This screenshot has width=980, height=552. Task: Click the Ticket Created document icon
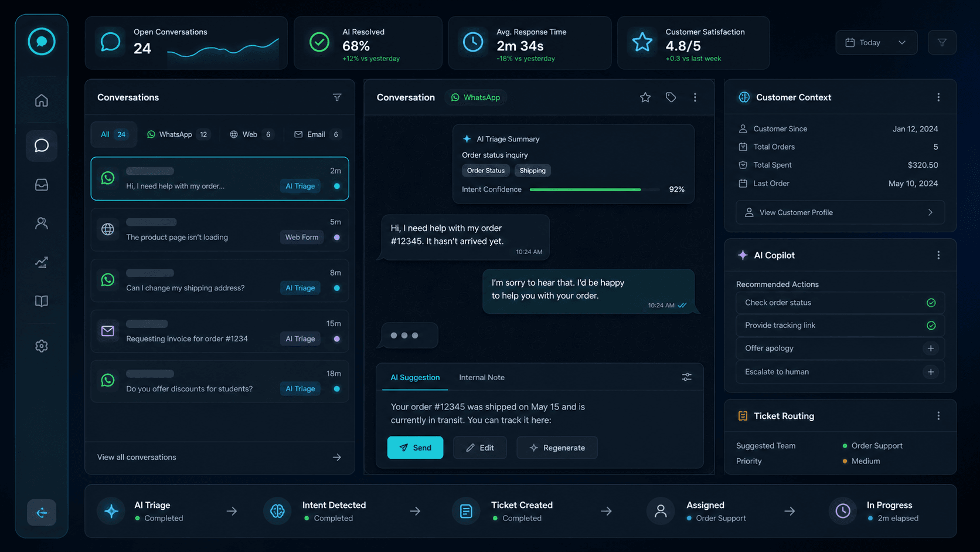tap(466, 511)
